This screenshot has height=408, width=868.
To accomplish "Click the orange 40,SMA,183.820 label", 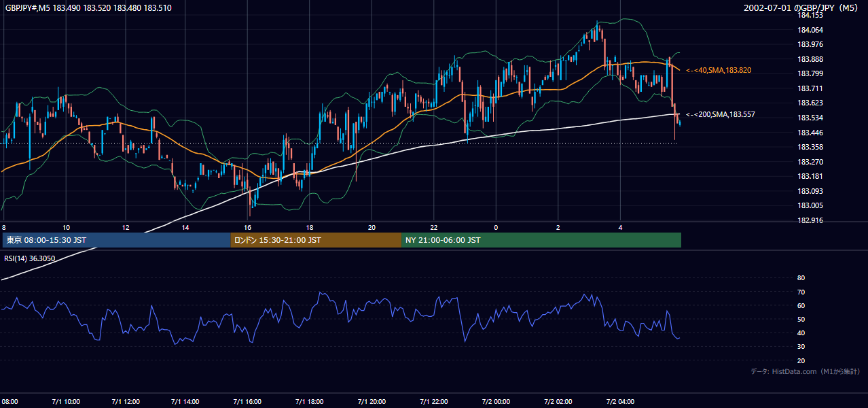I will (x=719, y=71).
